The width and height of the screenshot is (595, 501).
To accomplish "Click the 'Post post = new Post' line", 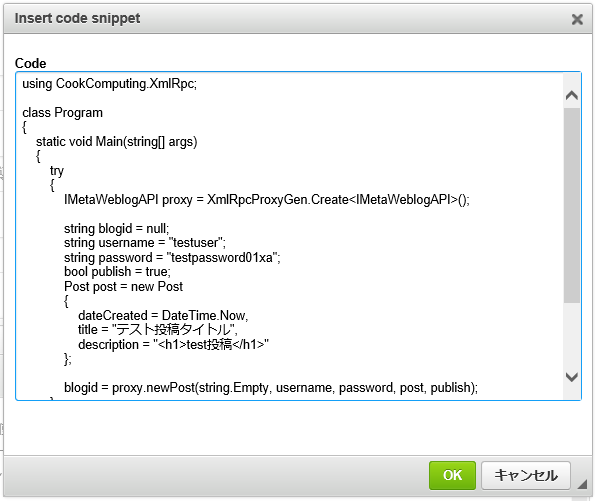I will [123, 287].
